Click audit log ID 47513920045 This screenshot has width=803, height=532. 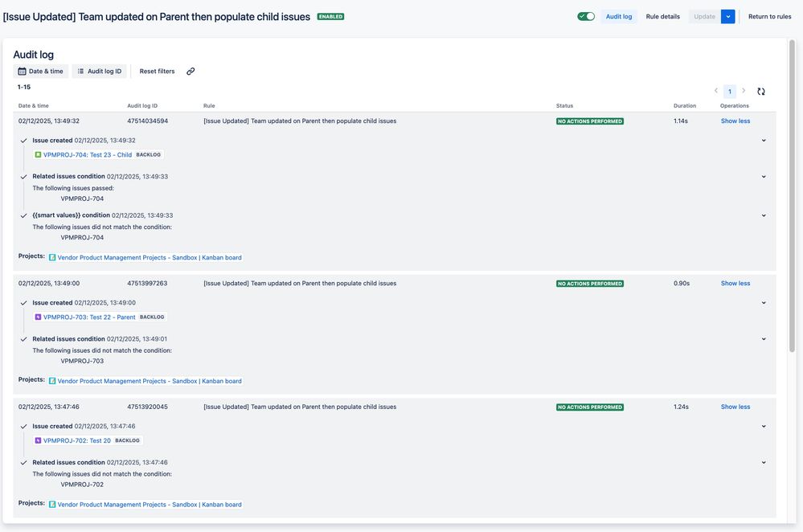(147, 407)
